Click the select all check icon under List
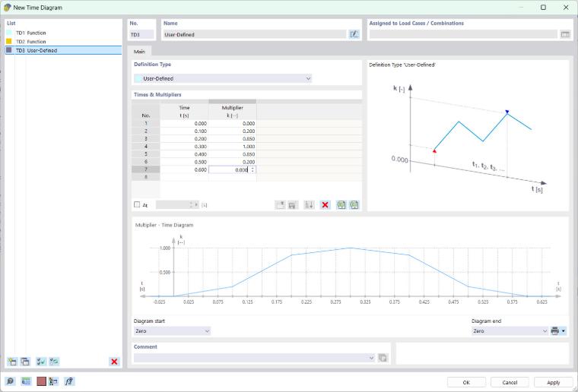 (41, 362)
